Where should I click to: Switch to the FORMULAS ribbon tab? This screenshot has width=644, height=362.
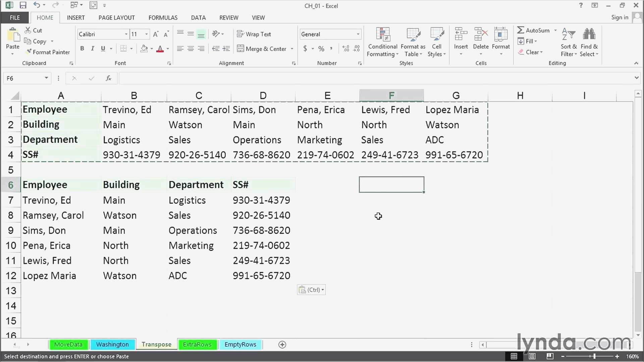[163, 17]
